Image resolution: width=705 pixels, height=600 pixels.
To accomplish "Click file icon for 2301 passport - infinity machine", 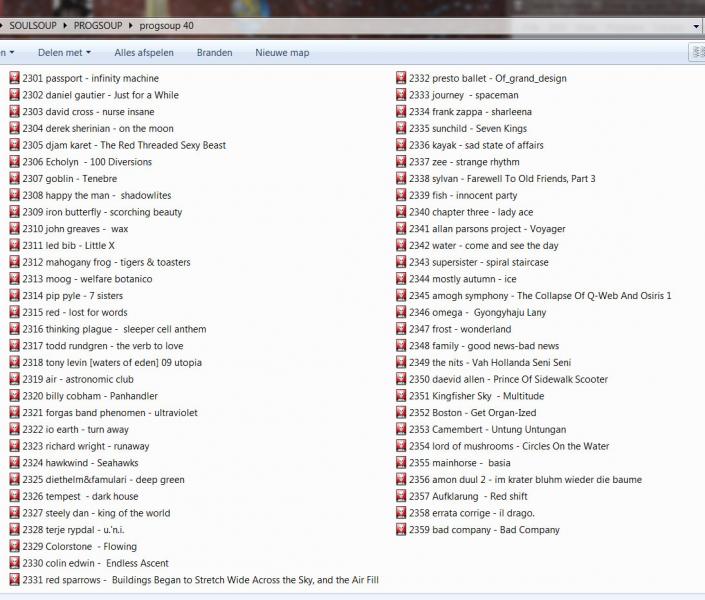I will (x=14, y=78).
